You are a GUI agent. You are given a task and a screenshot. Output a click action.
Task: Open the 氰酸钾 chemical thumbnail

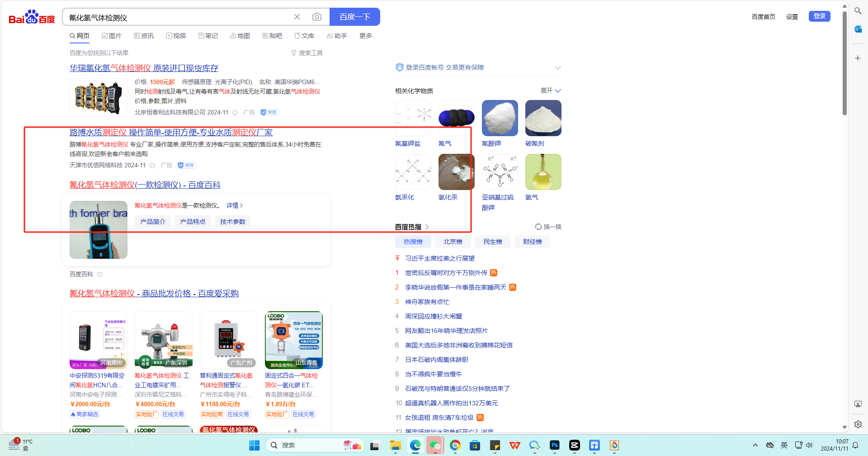[x=500, y=118]
